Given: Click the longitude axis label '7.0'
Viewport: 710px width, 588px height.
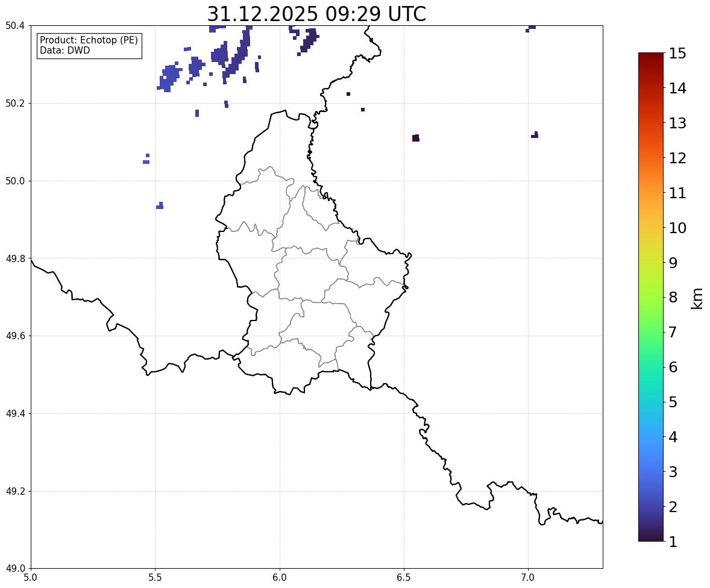Looking at the screenshot, I should (529, 578).
